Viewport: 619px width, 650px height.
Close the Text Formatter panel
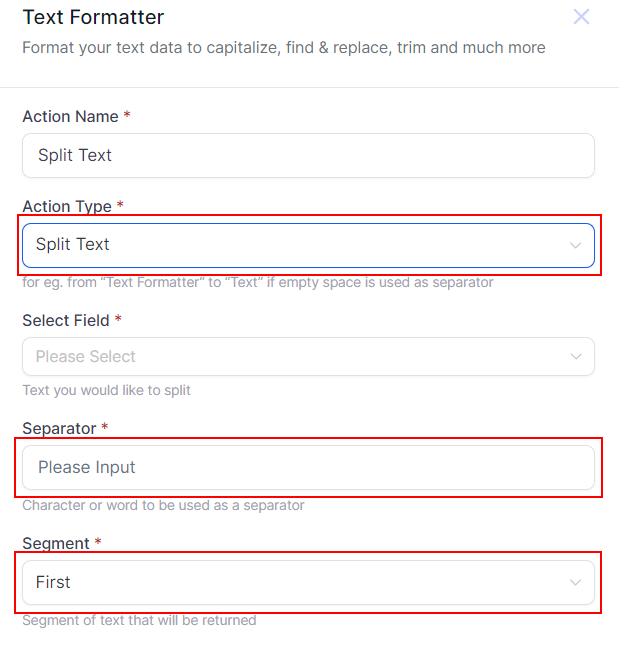[581, 17]
